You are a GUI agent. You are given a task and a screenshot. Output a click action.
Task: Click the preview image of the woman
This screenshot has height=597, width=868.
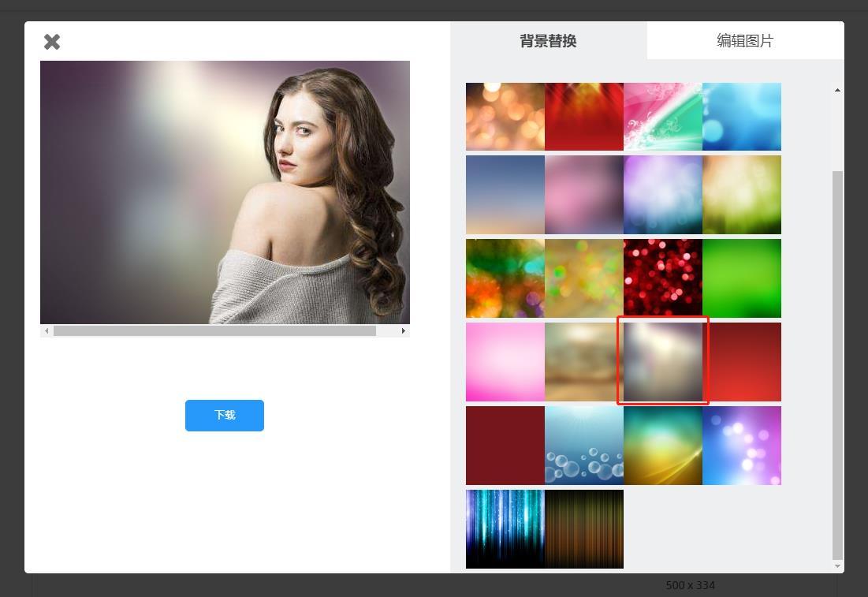pyautogui.click(x=225, y=192)
